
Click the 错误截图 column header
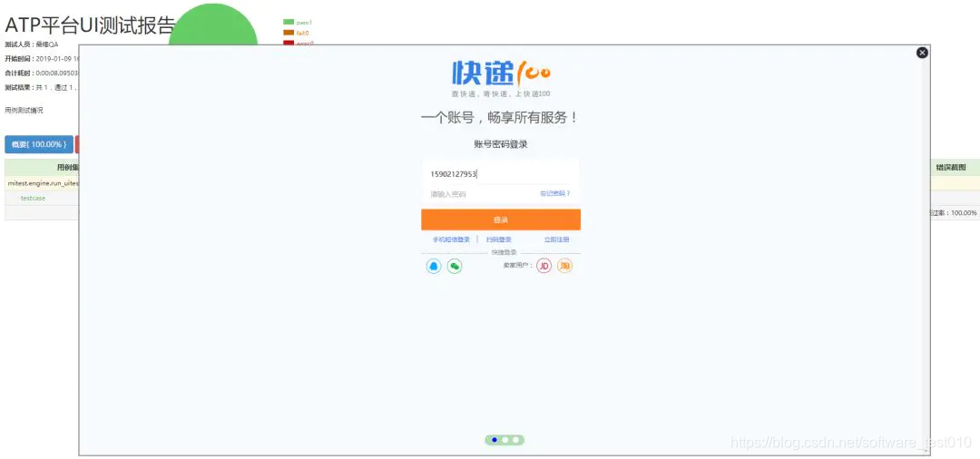click(951, 168)
